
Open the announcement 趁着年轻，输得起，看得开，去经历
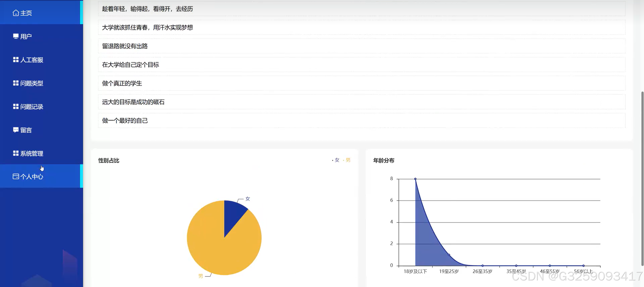pos(361,9)
